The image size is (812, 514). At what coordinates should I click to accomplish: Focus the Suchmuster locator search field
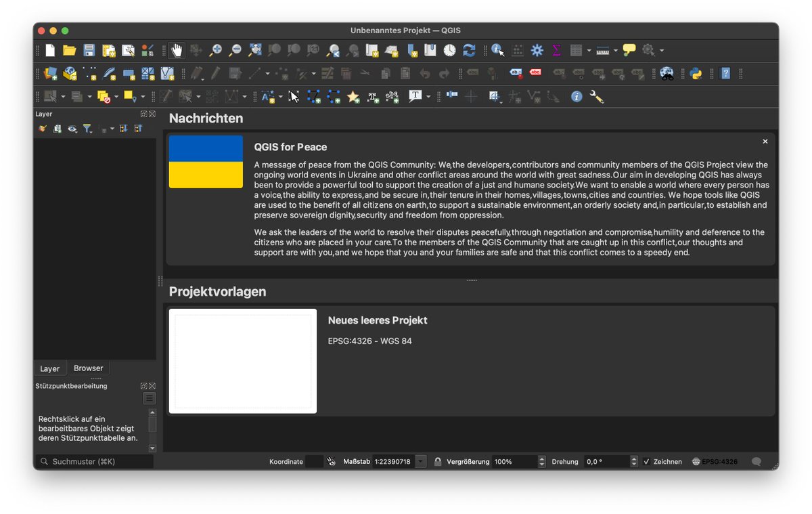point(95,462)
